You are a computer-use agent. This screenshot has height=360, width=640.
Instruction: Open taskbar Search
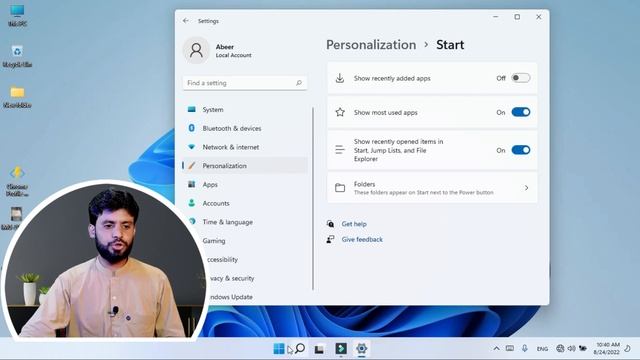coord(300,349)
